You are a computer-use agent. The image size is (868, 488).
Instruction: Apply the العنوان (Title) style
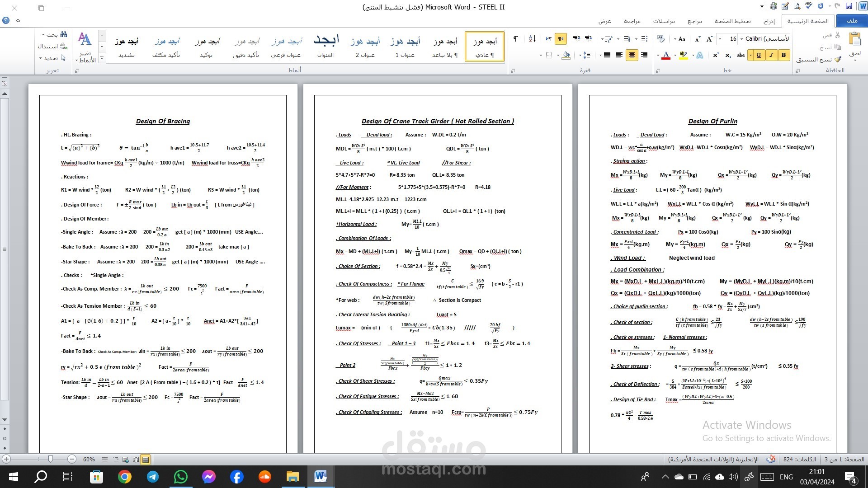coord(325,47)
